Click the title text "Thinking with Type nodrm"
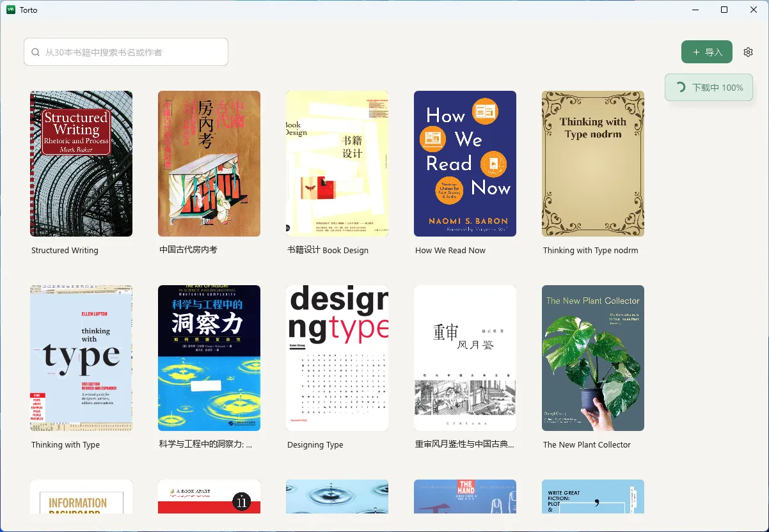The width and height of the screenshot is (769, 532). (591, 251)
